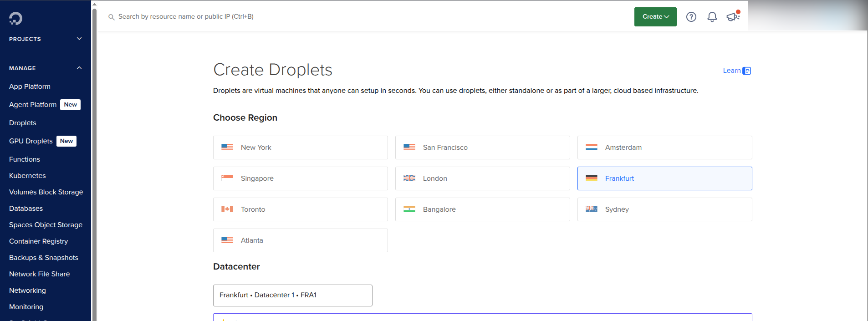The width and height of the screenshot is (868, 321).
Task: Select the Bangalore region
Action: pyautogui.click(x=483, y=209)
